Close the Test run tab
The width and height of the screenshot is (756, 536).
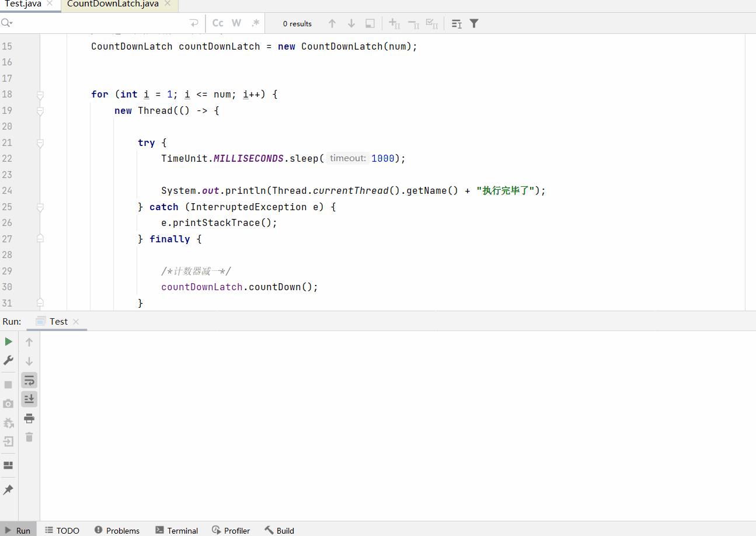(76, 322)
